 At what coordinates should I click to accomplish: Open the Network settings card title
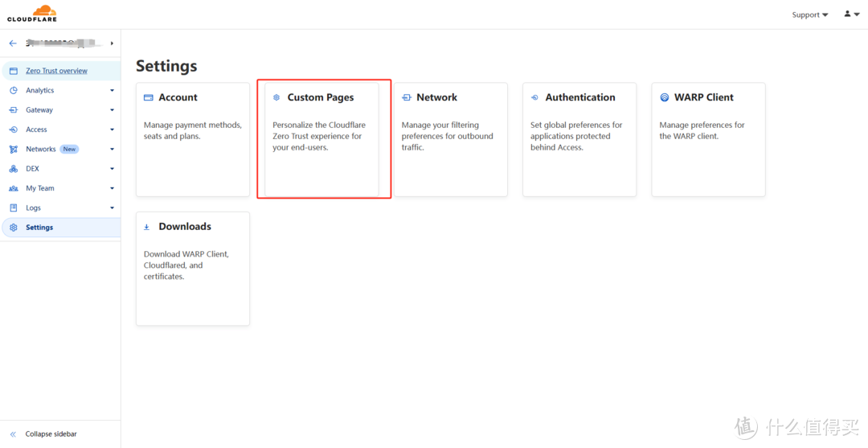click(436, 97)
